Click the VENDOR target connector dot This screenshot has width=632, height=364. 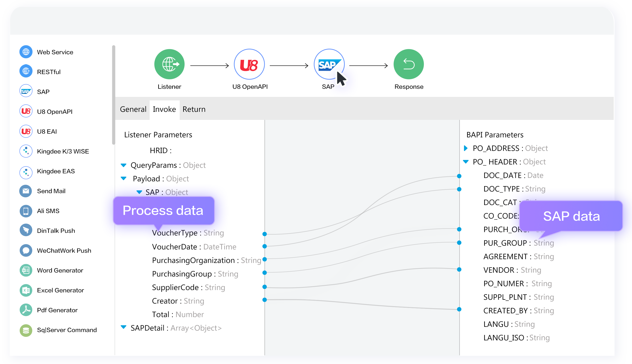(459, 270)
